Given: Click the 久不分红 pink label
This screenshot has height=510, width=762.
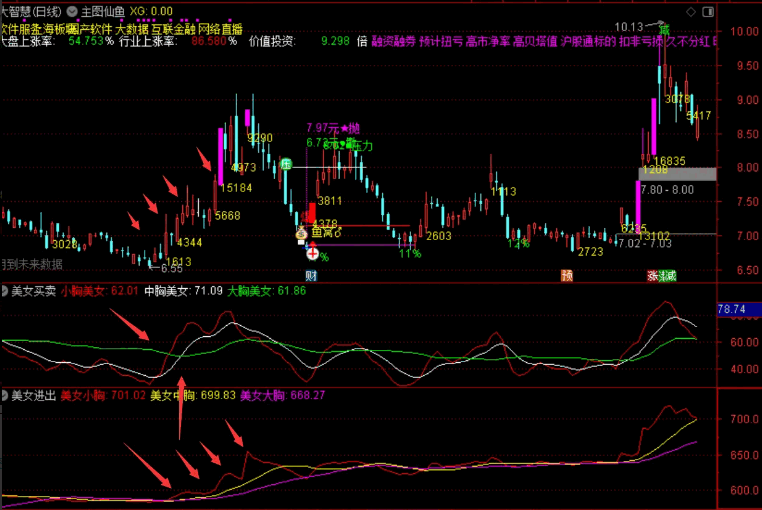Looking at the screenshot, I should pos(688,41).
